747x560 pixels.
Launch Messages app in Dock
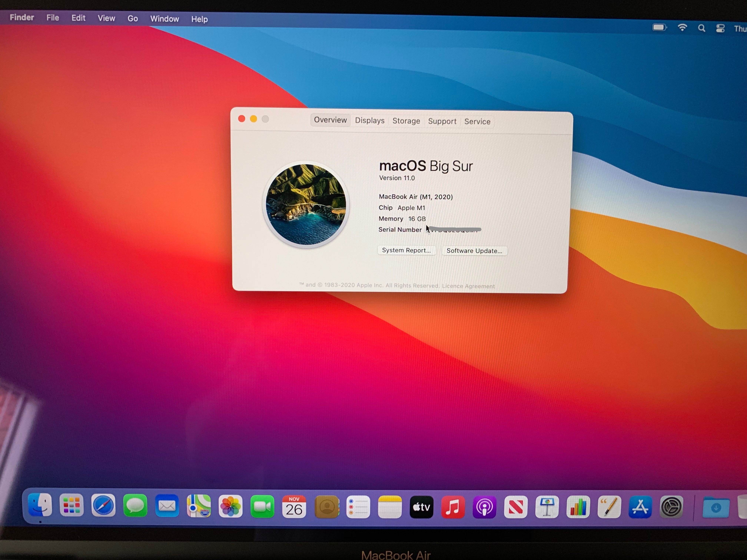click(135, 505)
